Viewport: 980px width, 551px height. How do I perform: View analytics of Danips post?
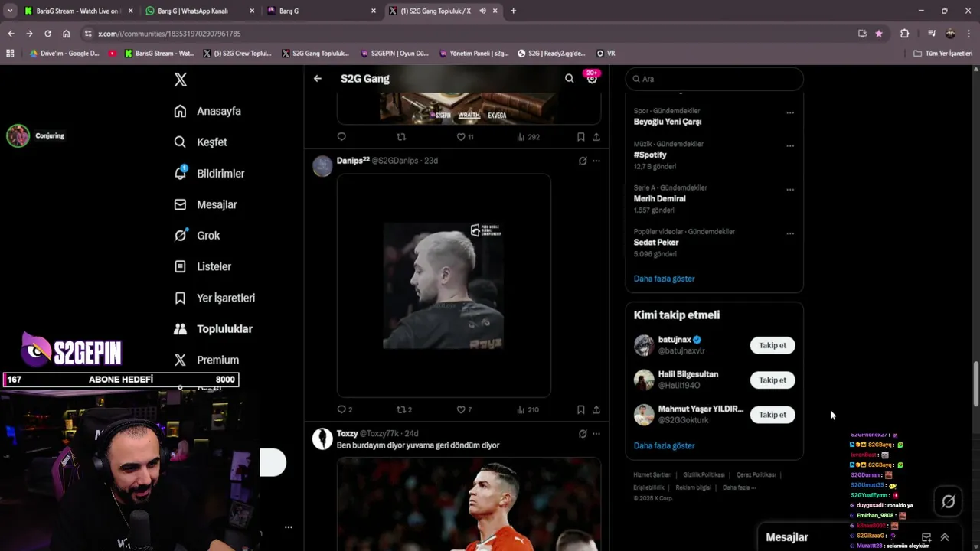pyautogui.click(x=528, y=409)
